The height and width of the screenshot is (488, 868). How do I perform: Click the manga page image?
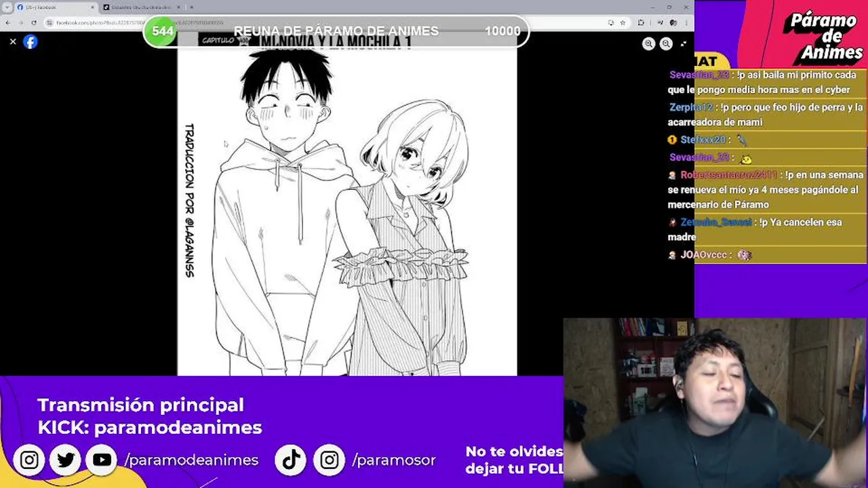(x=347, y=203)
